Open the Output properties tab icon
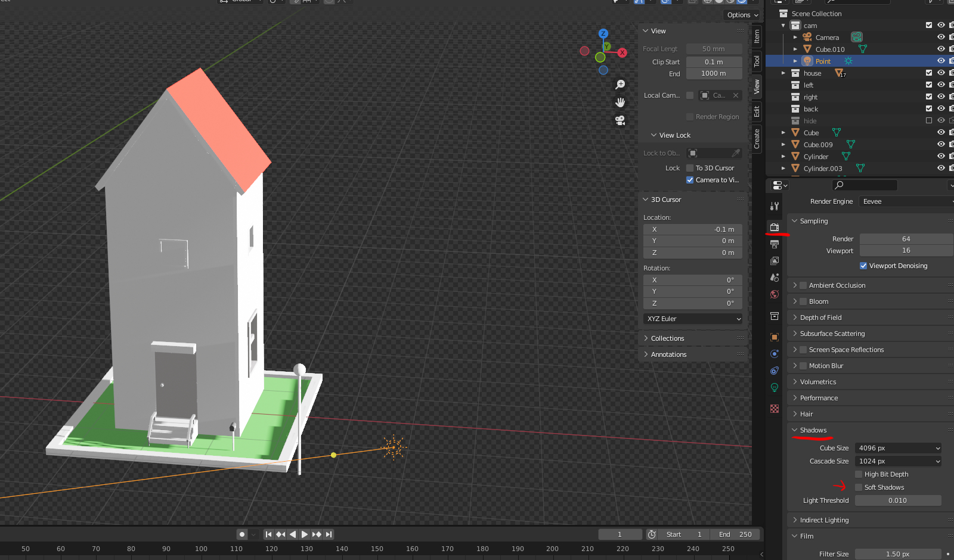 tap(775, 244)
